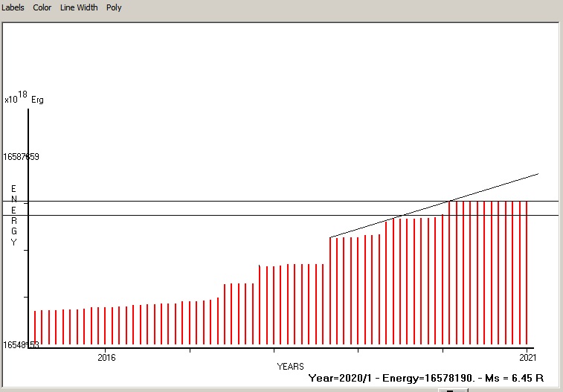Open the Labels menu
563x392 pixels.
[13, 7]
